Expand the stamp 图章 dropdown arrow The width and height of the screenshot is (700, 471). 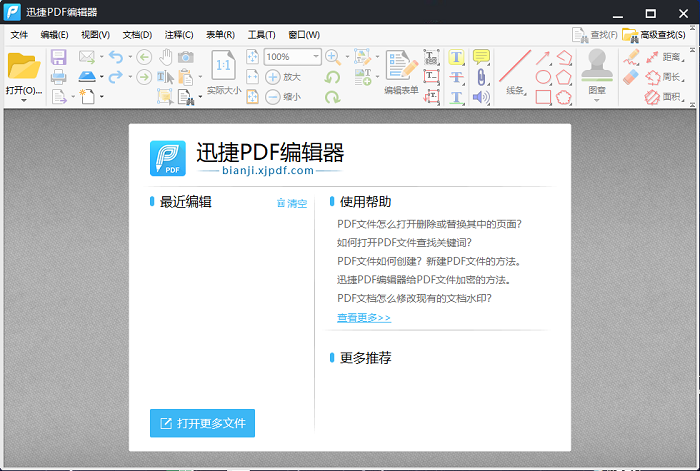pos(597,100)
